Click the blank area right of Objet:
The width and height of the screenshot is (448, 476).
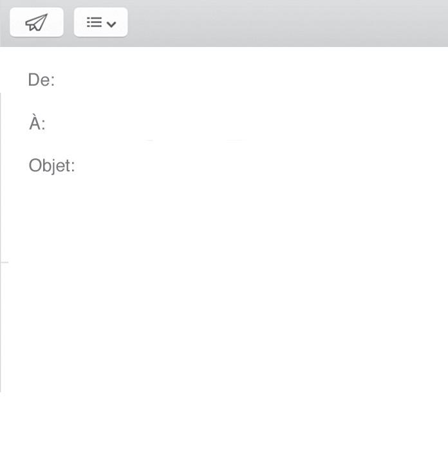tap(259, 166)
